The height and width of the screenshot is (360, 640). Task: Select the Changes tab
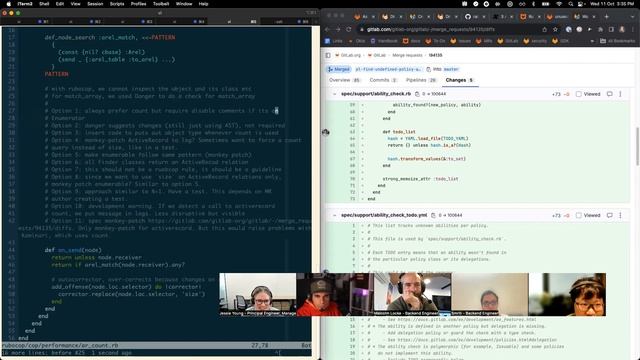coord(459,80)
